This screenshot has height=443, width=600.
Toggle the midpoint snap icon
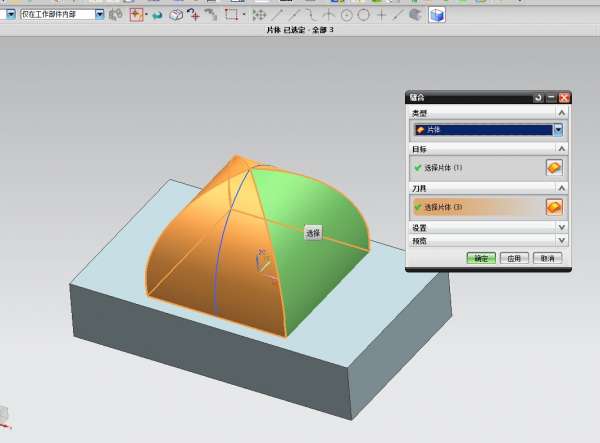(294, 15)
